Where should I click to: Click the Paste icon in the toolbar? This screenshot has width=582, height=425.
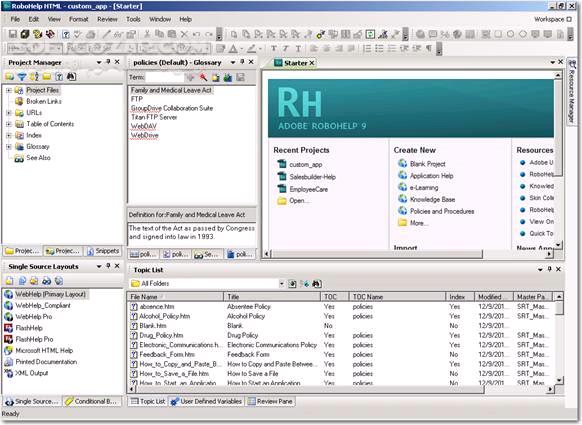pos(171,34)
